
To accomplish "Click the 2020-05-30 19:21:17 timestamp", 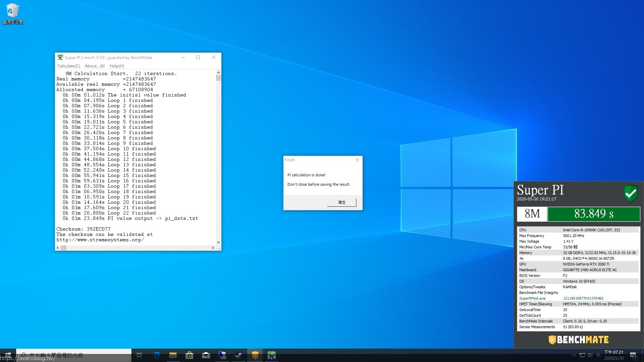I will click(536, 199).
